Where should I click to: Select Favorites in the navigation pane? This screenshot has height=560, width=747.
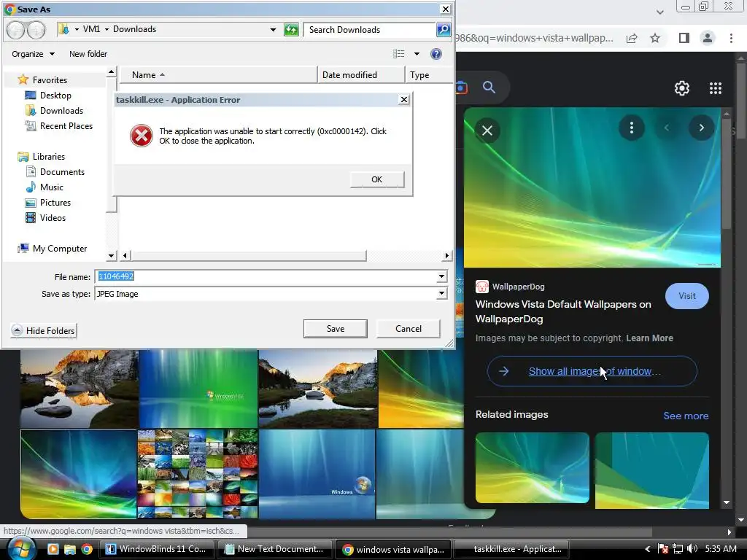coord(50,80)
